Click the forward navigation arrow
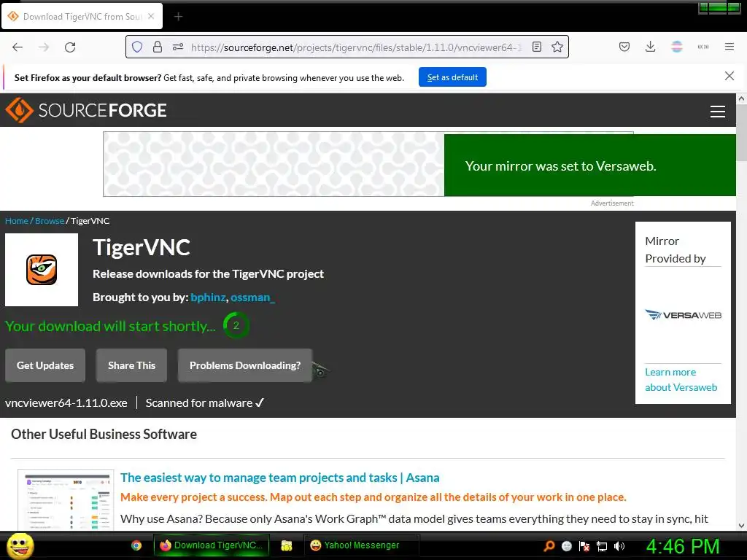747x560 pixels. coord(44,47)
